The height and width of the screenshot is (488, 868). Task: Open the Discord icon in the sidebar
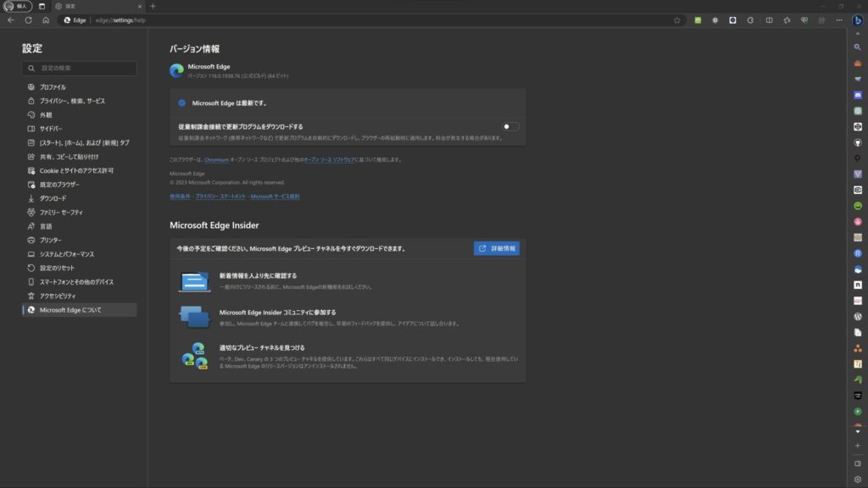(858, 95)
